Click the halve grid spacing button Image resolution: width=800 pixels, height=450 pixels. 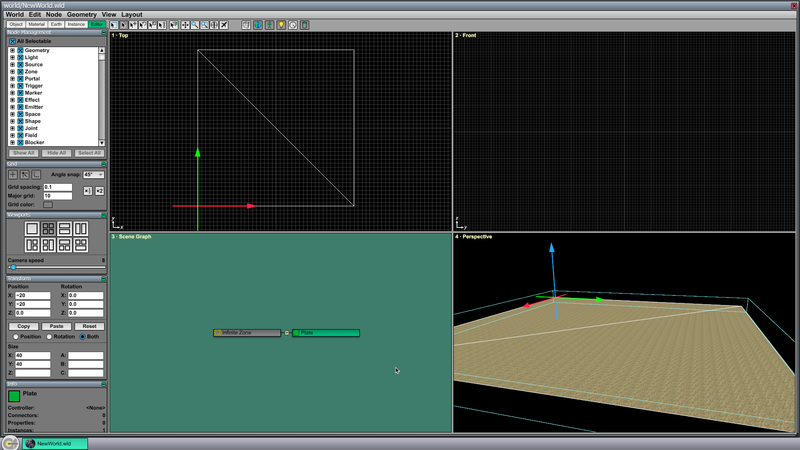click(x=88, y=191)
